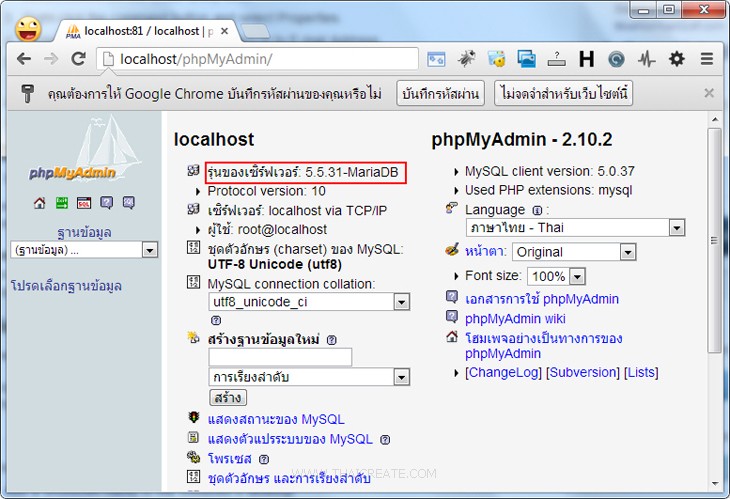Click the หน้าตา theme link
Image resolution: width=730 pixels, height=499 pixels.
pos(486,251)
